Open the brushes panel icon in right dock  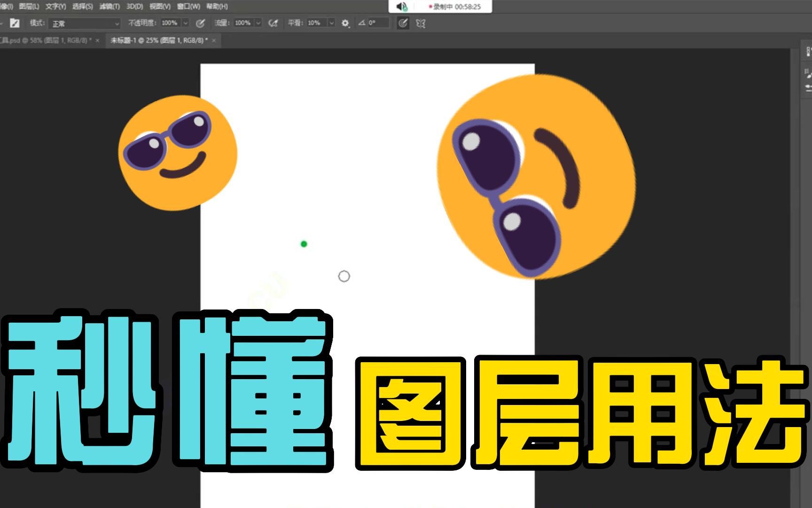click(x=808, y=88)
